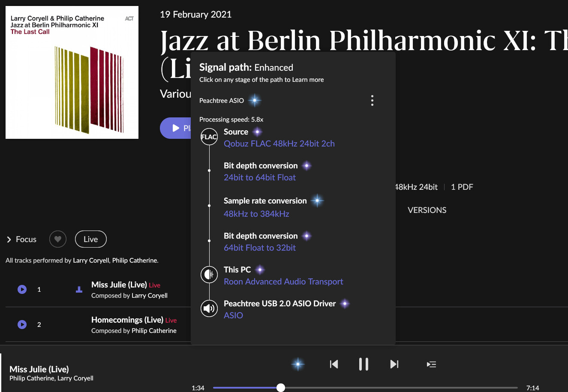
Task: Click the album cover thumbnail
Action: click(x=72, y=72)
